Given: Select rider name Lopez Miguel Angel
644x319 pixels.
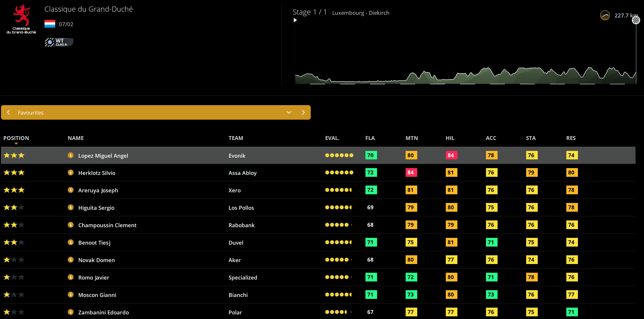Looking at the screenshot, I should (x=103, y=156).
